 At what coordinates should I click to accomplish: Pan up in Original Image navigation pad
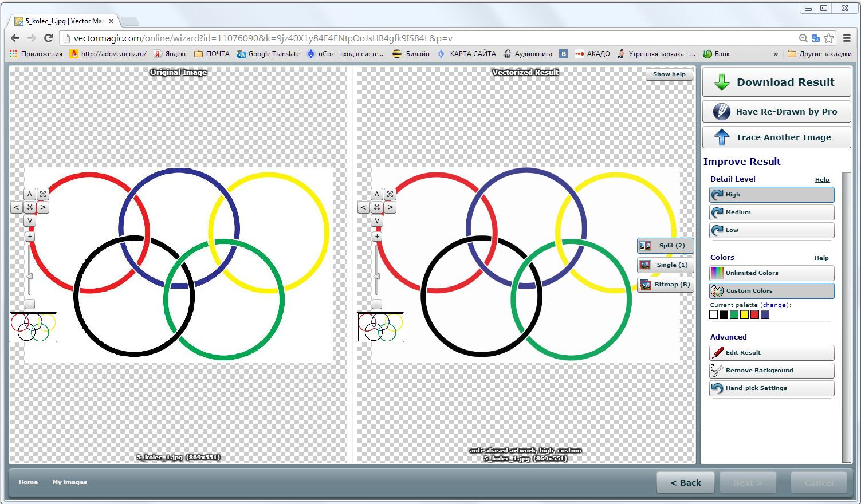point(30,194)
